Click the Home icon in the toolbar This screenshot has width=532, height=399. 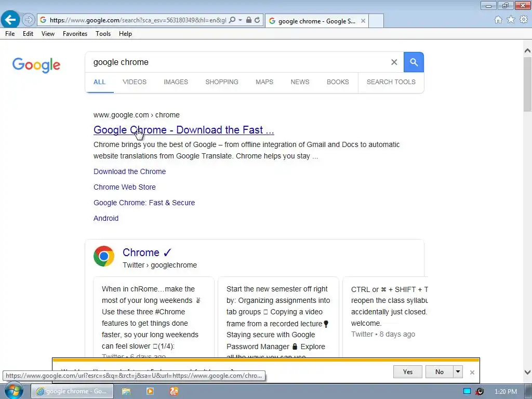[498, 20]
